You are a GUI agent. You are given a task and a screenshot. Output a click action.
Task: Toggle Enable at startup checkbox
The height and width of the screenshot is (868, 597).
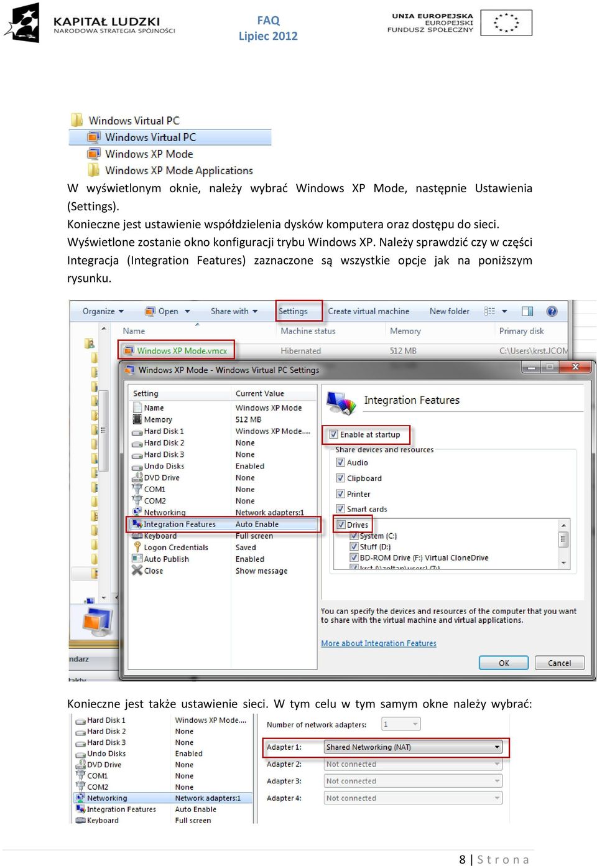pyautogui.click(x=333, y=434)
